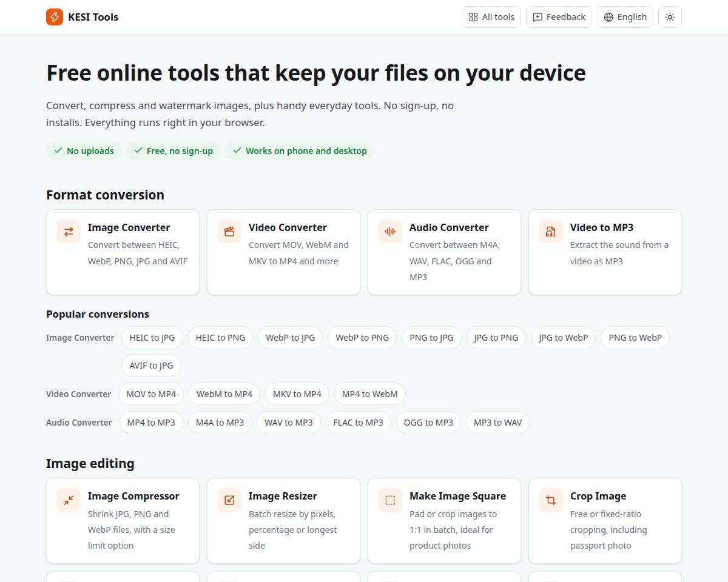The height and width of the screenshot is (582, 728).
Task: Choose the AVIF to JPG conversion
Action: (151, 366)
